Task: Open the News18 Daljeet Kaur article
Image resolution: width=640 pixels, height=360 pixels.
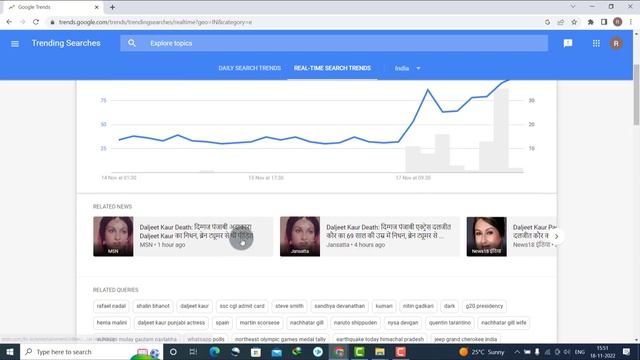Action: pos(511,236)
